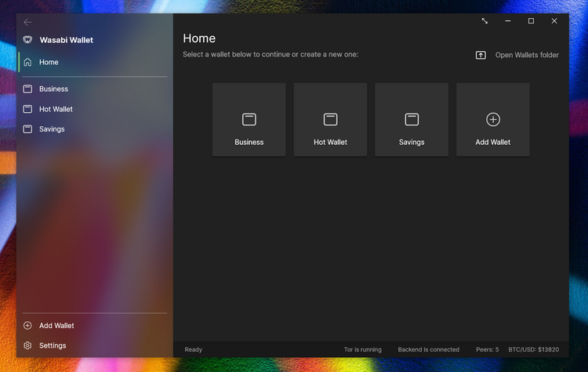Select the Home icon in sidebar
588x372 pixels.
27,62
